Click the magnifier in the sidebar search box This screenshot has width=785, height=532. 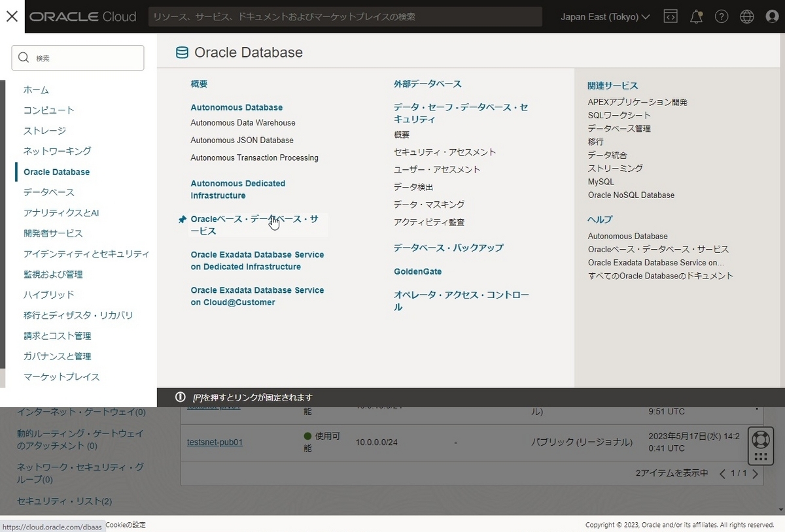point(23,58)
